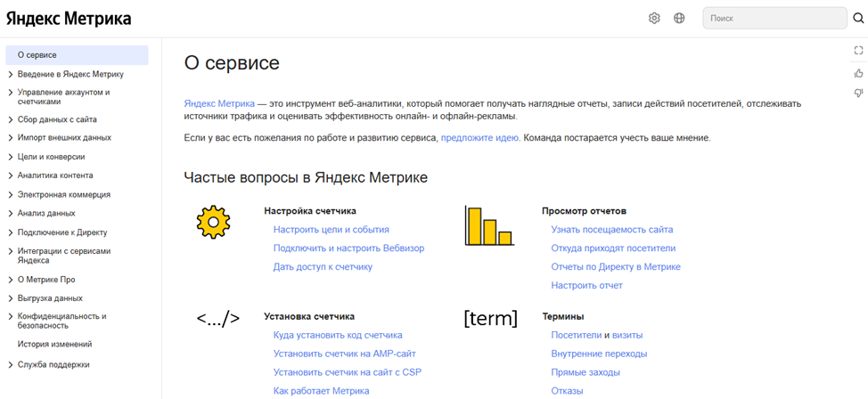Open Дать доступ к счетчику link
The height and width of the screenshot is (399, 868).
pyautogui.click(x=323, y=266)
